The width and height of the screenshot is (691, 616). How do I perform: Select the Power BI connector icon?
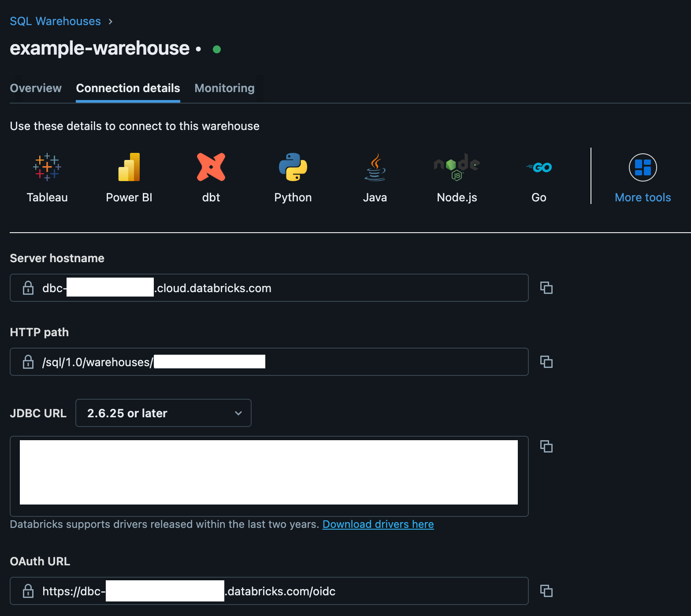point(129,167)
